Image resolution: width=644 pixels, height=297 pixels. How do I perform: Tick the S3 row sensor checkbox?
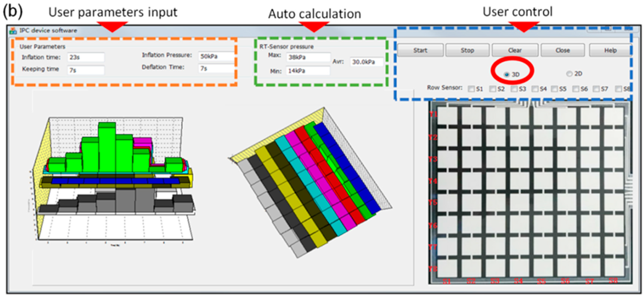(x=514, y=89)
